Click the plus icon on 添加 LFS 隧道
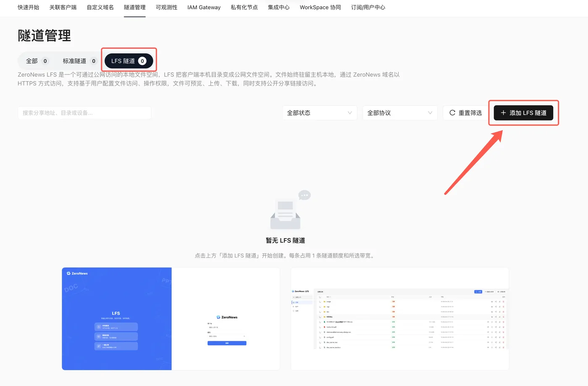 pos(503,113)
